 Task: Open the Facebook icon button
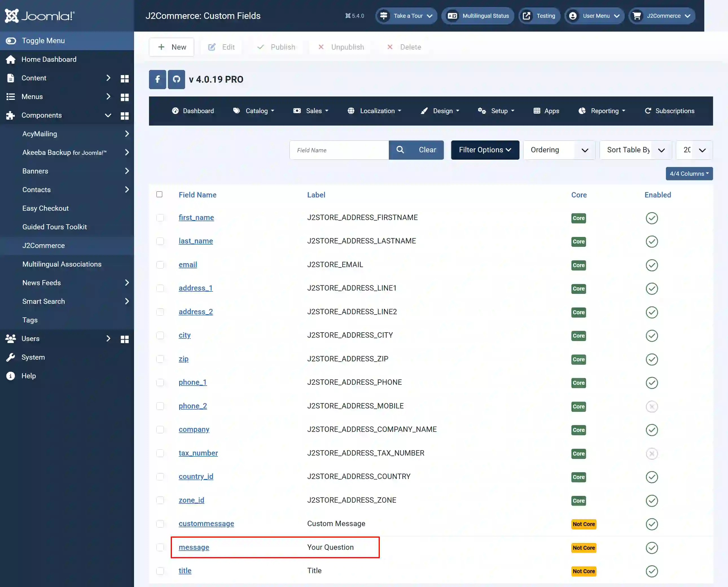[x=157, y=80]
